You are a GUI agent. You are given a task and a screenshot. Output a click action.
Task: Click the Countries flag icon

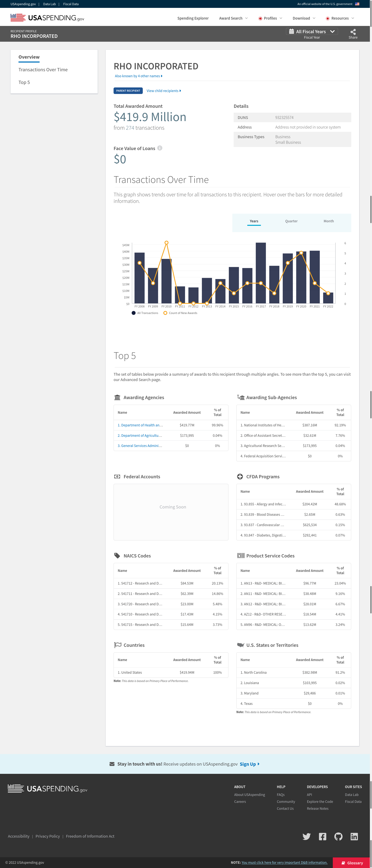[118, 645]
